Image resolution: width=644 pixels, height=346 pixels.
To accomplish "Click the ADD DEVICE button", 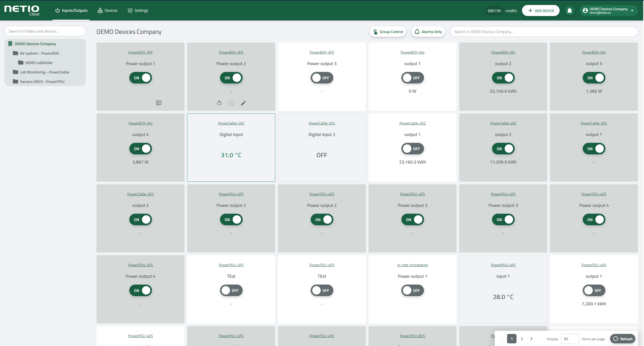I will 541,11.
